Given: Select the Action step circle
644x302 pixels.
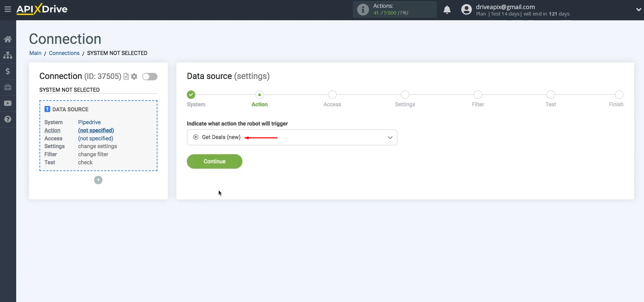Looking at the screenshot, I should (260, 94).
